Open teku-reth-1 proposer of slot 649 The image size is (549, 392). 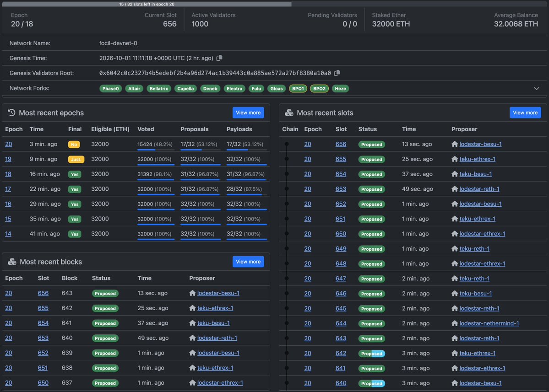click(x=474, y=249)
